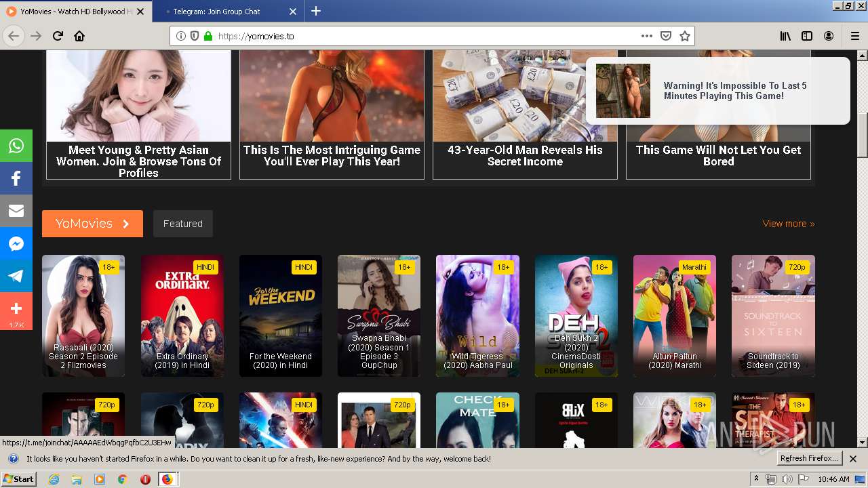This screenshot has width=868, height=488.
Task: Open more share options plus button
Action: [16, 311]
